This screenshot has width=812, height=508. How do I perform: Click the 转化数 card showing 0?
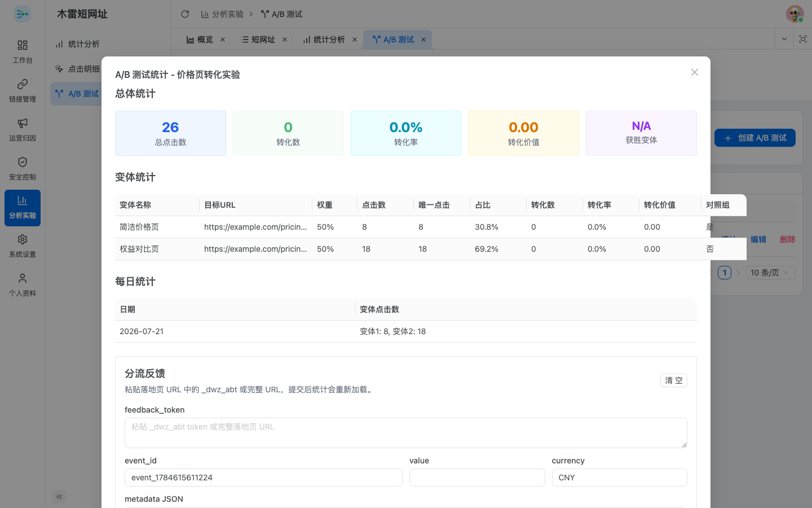tap(288, 133)
